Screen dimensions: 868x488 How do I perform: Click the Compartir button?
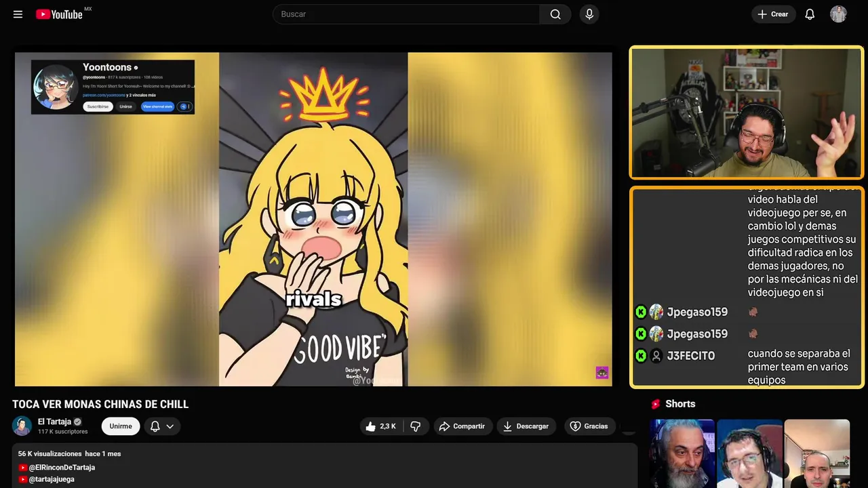coord(462,426)
